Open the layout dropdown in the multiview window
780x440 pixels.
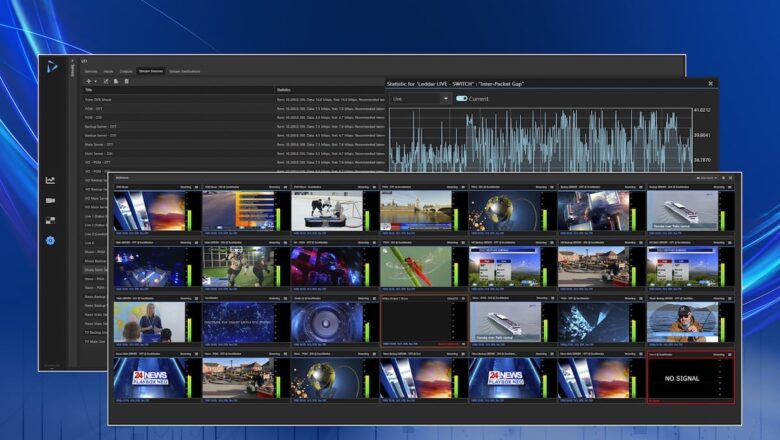706,177
